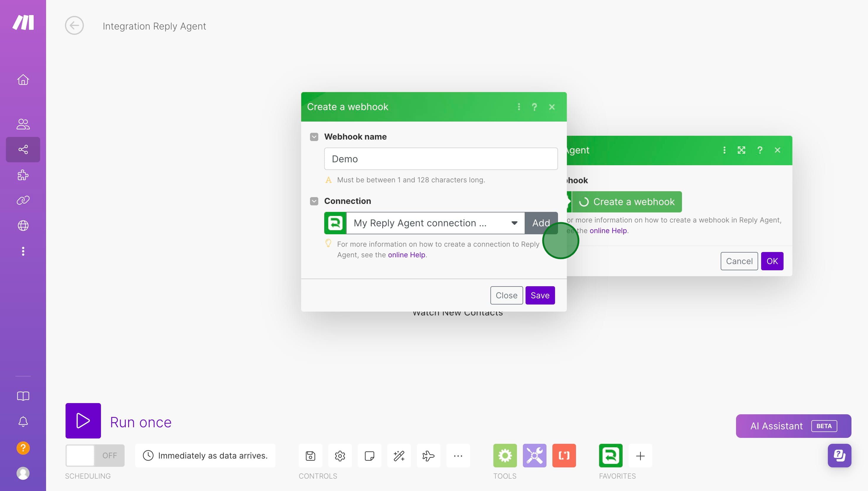Open online Help link in Create a webhook dialog
The image size is (868, 491).
pos(407,255)
